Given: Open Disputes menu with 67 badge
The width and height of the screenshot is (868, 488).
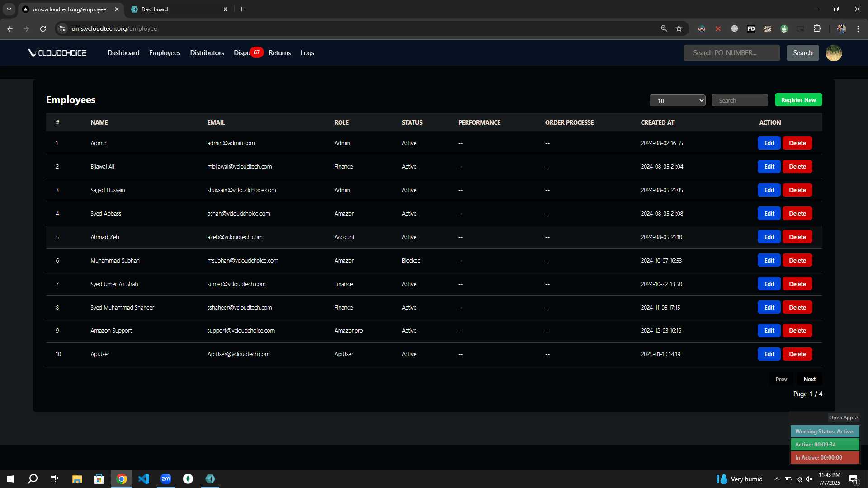Looking at the screenshot, I should (x=248, y=53).
